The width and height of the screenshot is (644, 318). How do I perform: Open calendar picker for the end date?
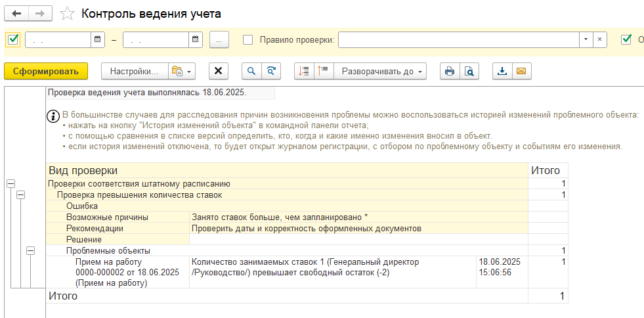point(196,39)
